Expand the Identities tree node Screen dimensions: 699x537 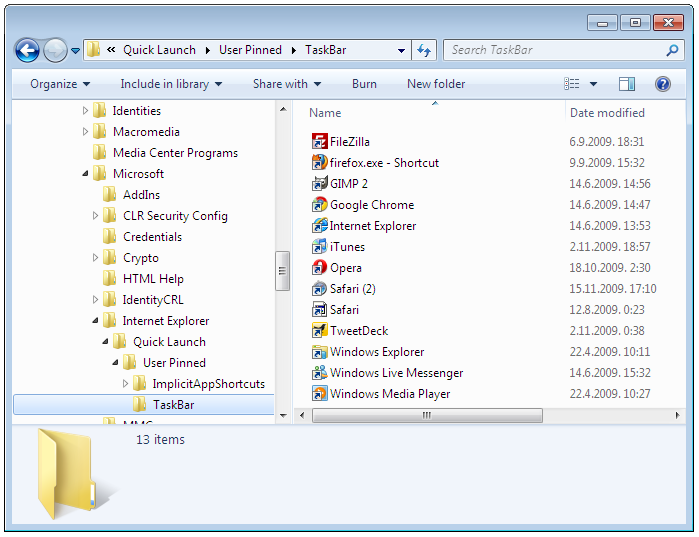pos(85,111)
